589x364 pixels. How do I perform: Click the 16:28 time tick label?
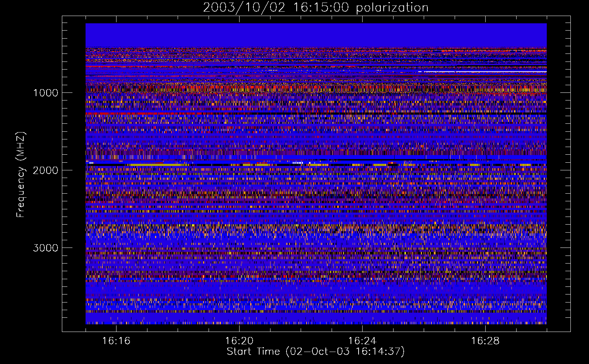click(x=485, y=341)
